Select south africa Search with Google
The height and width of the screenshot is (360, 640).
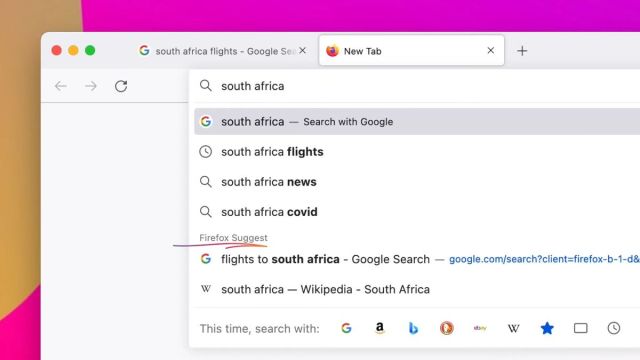(x=417, y=122)
